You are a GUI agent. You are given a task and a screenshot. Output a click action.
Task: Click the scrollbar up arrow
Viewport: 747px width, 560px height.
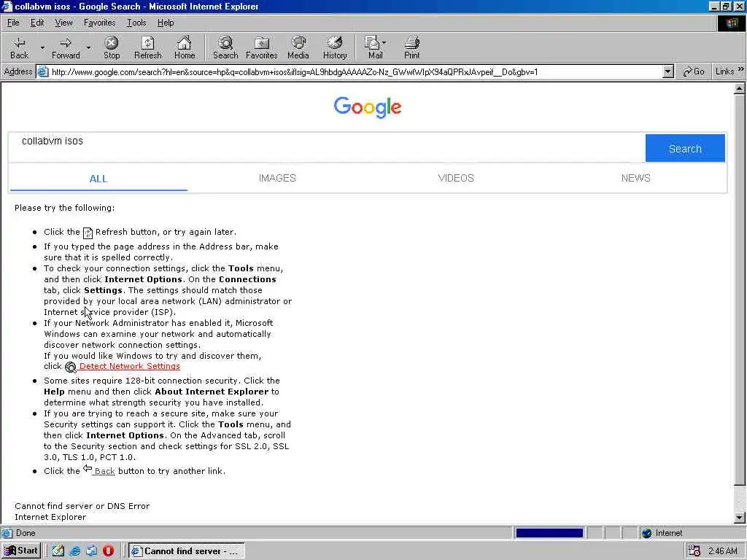(739, 88)
